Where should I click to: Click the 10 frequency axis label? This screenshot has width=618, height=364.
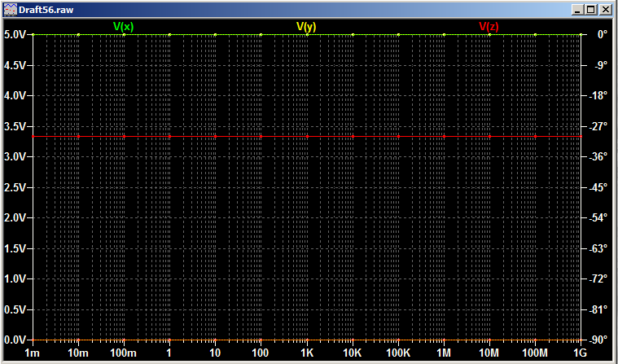point(215,353)
